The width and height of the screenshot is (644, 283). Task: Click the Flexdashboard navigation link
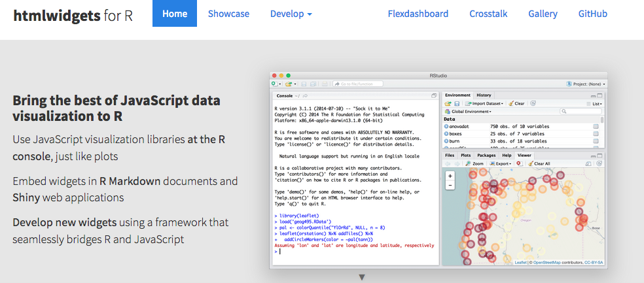pyautogui.click(x=418, y=14)
